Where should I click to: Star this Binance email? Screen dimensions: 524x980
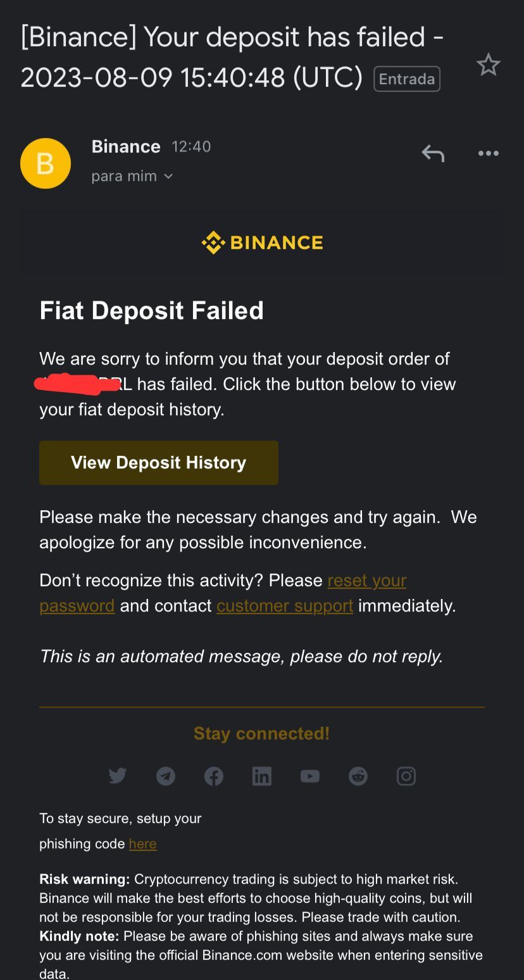(488, 65)
